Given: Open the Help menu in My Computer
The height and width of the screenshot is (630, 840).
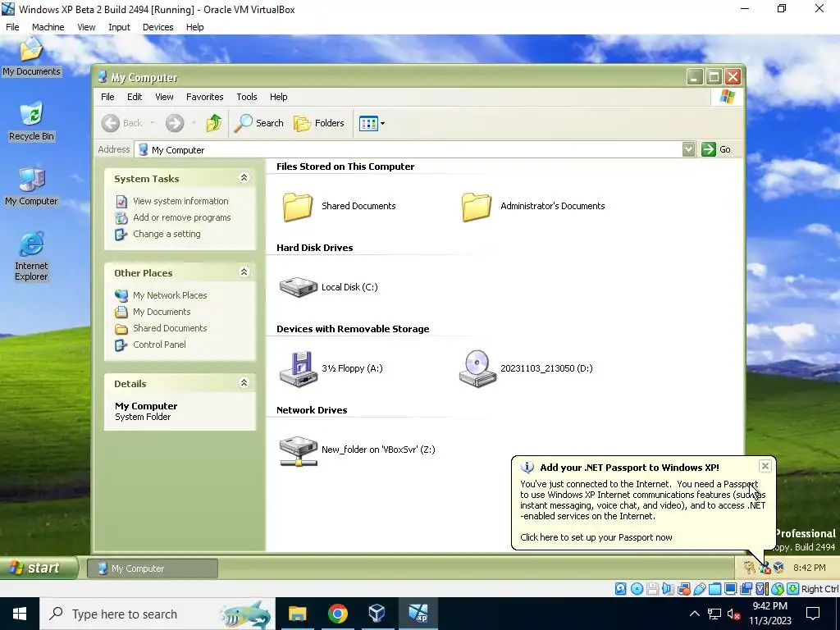Looking at the screenshot, I should [x=279, y=97].
